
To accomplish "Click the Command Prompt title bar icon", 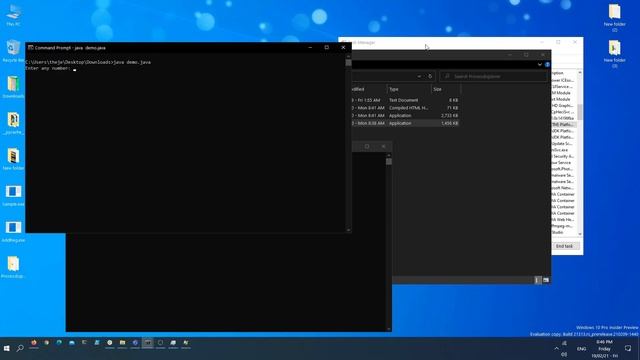I will pyautogui.click(x=30, y=47).
